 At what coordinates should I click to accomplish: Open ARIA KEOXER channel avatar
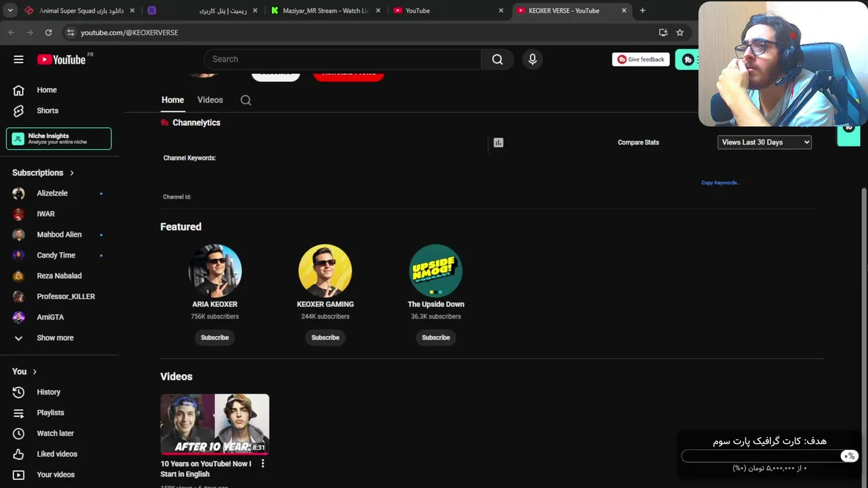click(215, 271)
